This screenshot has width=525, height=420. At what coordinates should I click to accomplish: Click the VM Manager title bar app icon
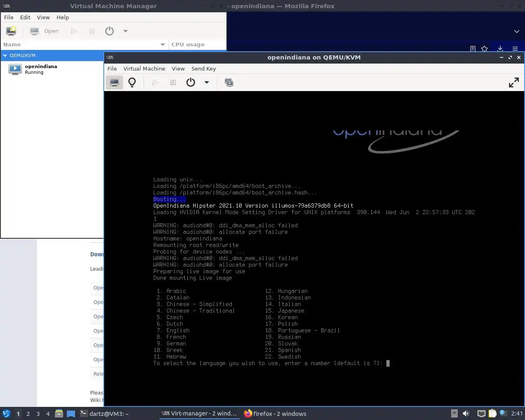(x=6, y=6)
